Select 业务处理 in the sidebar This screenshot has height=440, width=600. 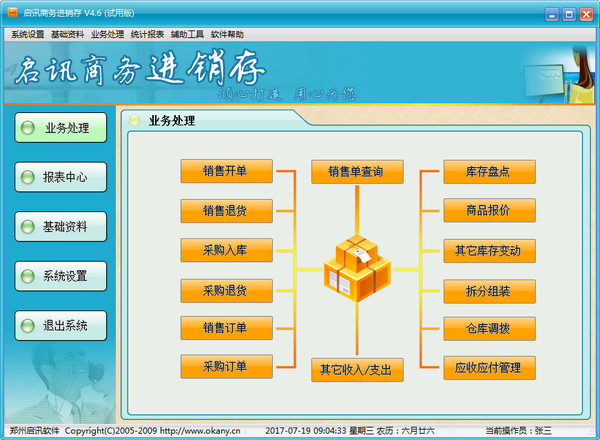coord(58,128)
